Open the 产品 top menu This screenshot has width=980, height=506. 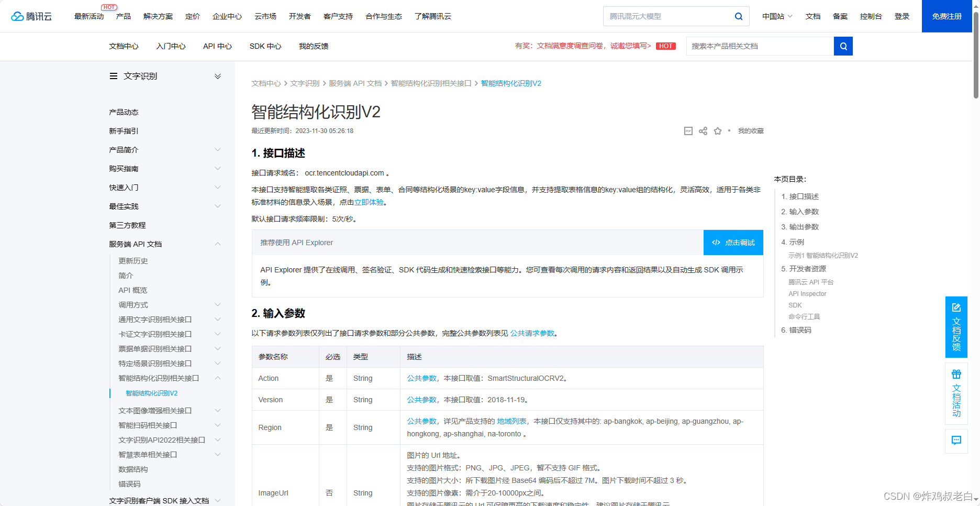click(x=124, y=16)
